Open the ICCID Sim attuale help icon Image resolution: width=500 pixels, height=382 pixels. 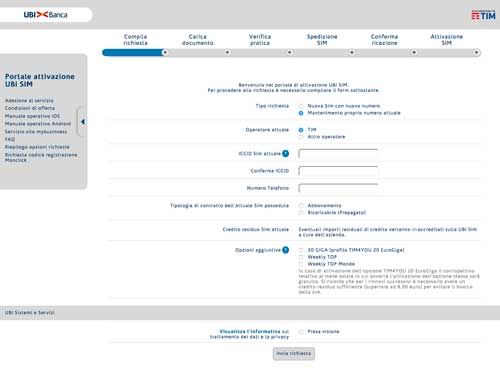click(x=285, y=154)
